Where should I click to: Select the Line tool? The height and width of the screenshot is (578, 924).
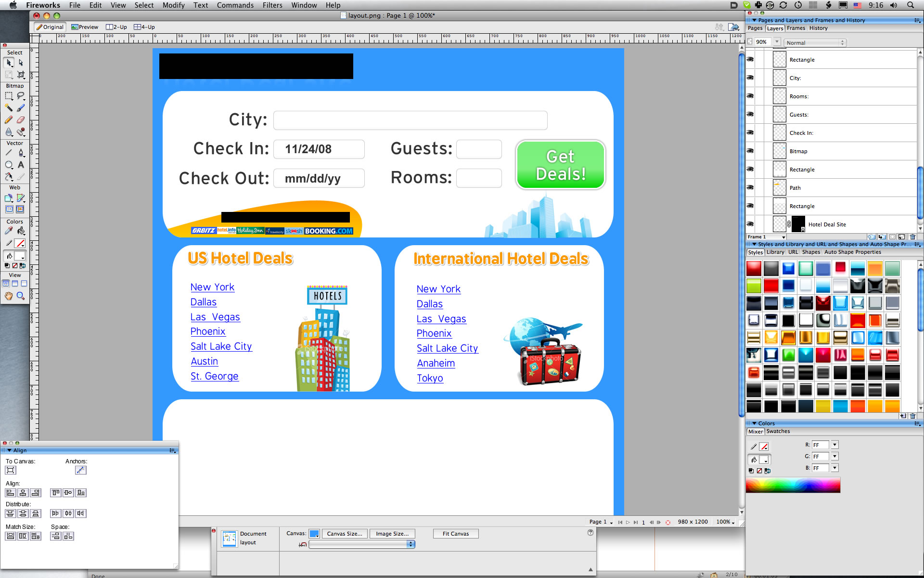click(9, 153)
